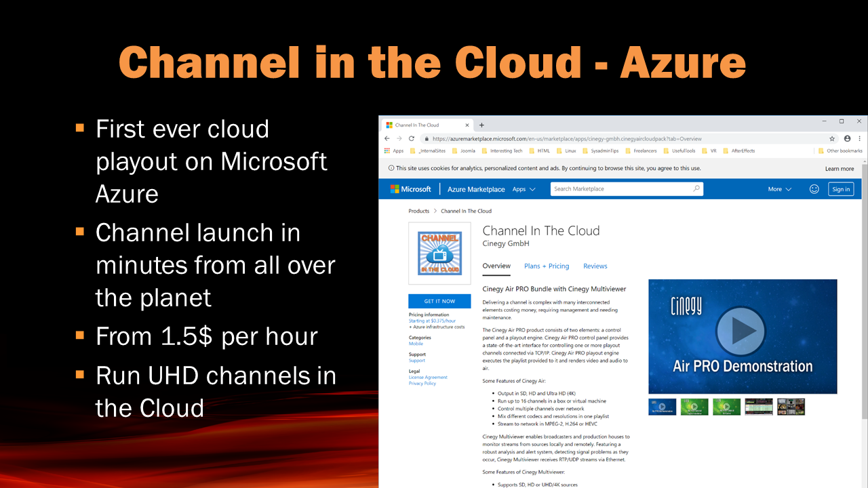868x488 pixels.
Task: Select the third thumbnail, second green one
Action: coord(726,407)
